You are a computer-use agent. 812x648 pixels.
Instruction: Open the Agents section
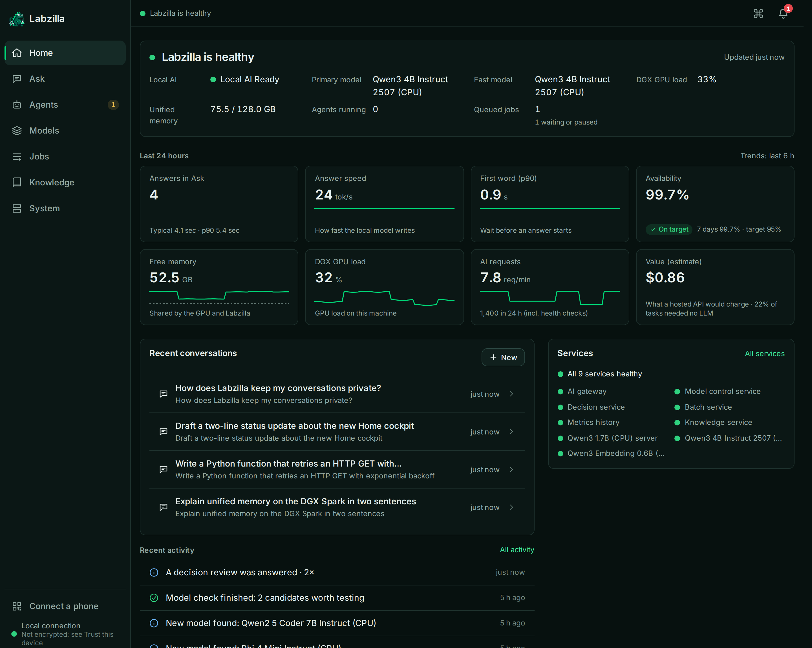65,105
